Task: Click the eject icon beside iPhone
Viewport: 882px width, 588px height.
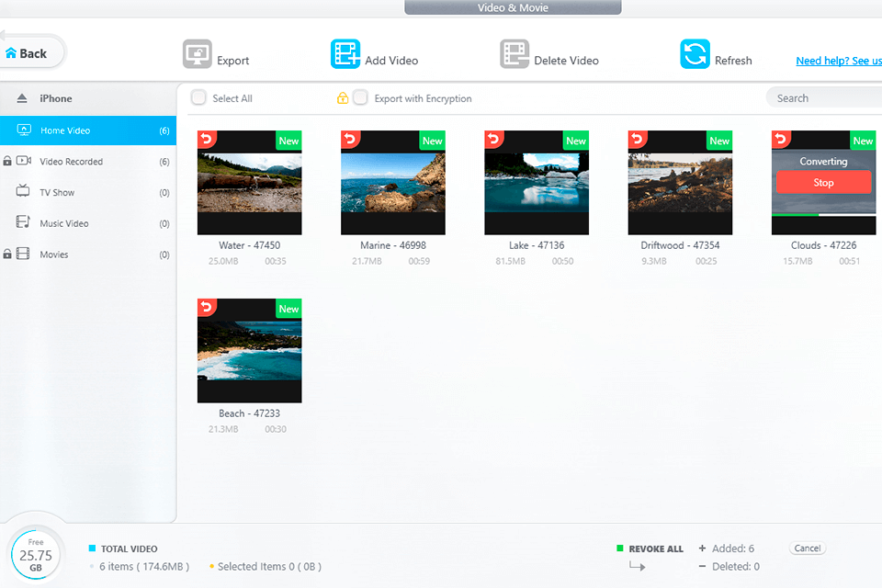Action: [x=22, y=98]
